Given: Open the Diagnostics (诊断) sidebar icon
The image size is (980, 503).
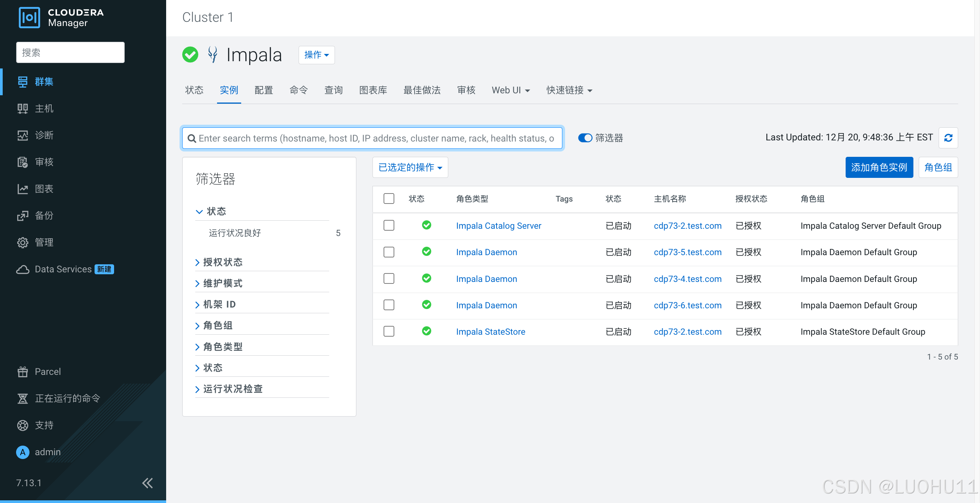Looking at the screenshot, I should pos(23,135).
